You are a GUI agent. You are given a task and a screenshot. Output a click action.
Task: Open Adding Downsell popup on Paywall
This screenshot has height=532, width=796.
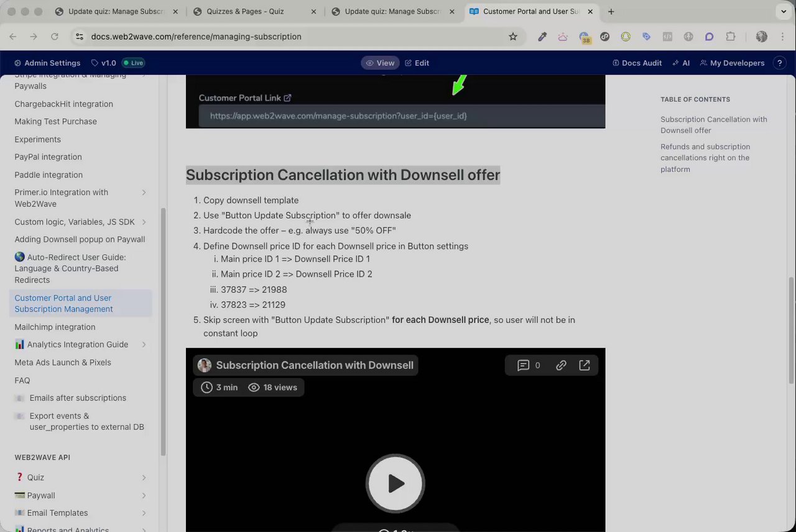pyautogui.click(x=80, y=239)
